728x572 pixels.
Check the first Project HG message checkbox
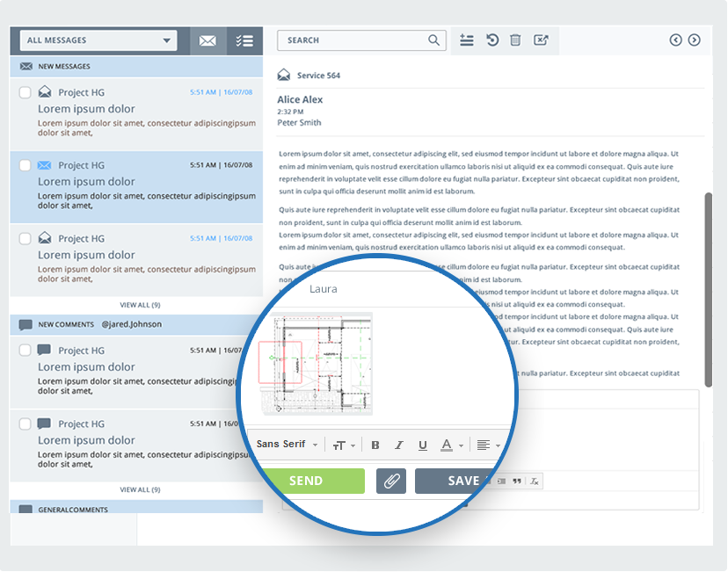coord(25,92)
